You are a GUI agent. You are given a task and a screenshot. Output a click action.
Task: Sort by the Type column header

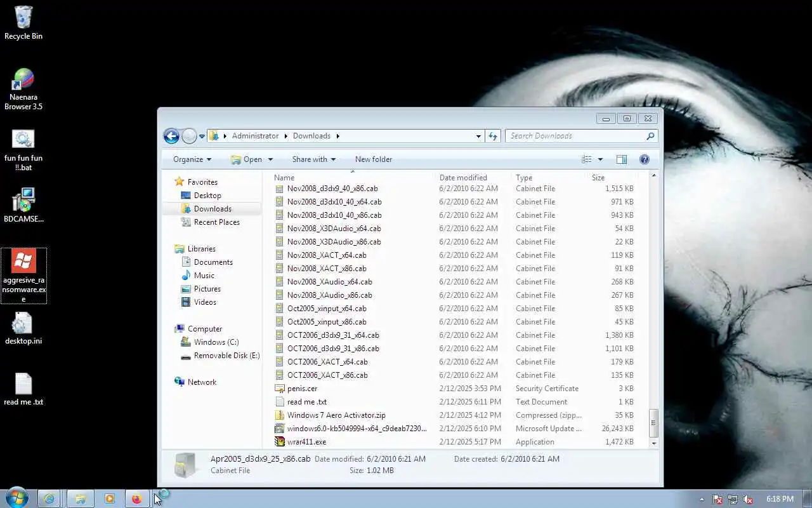point(550,178)
